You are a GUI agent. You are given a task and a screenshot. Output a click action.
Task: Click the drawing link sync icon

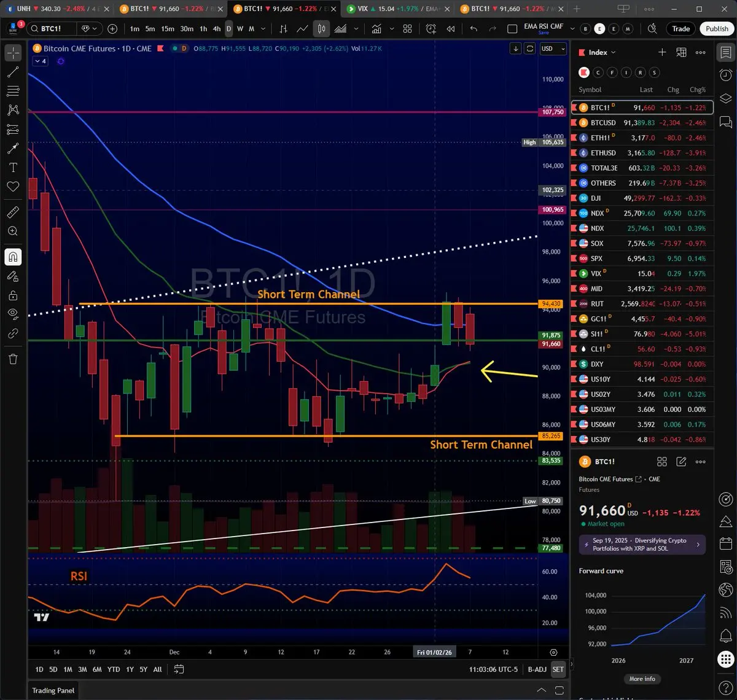click(13, 333)
